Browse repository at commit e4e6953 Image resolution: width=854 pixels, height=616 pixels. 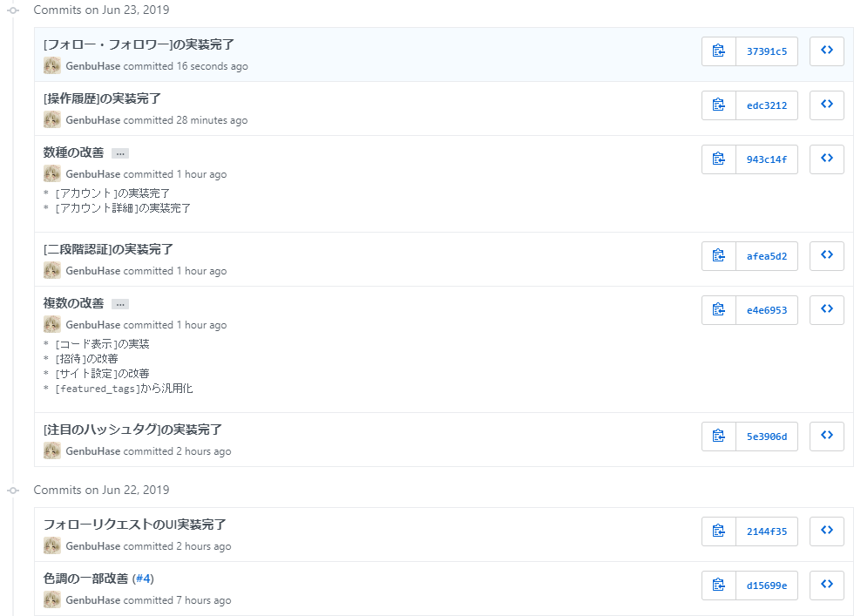(827, 310)
